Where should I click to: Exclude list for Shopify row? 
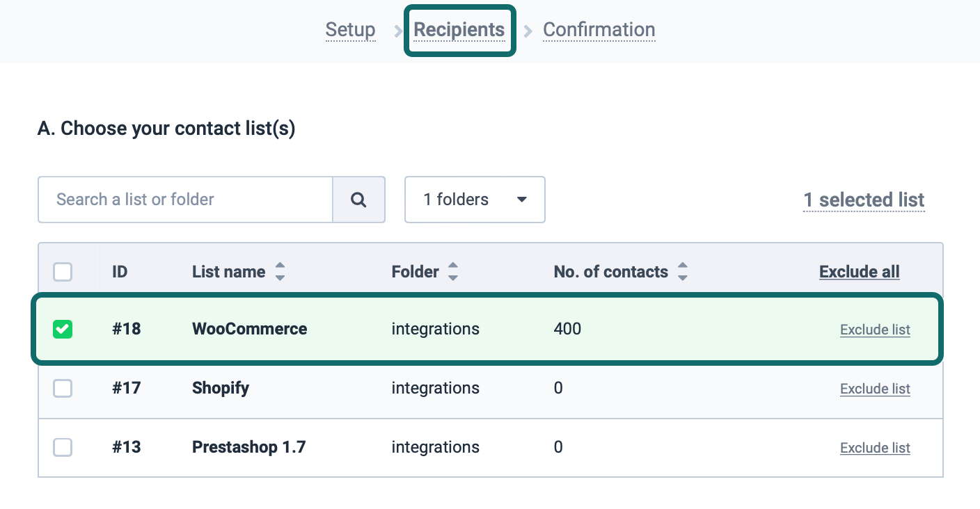[x=875, y=389]
